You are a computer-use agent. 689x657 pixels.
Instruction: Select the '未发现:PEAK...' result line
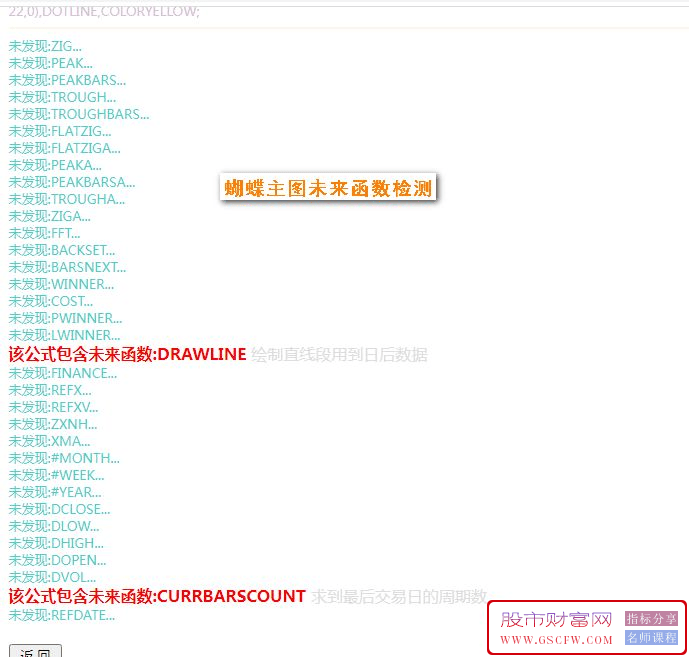51,63
